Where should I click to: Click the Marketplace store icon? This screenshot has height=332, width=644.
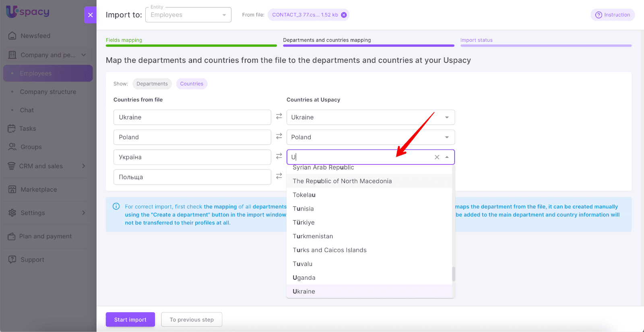pyautogui.click(x=12, y=190)
